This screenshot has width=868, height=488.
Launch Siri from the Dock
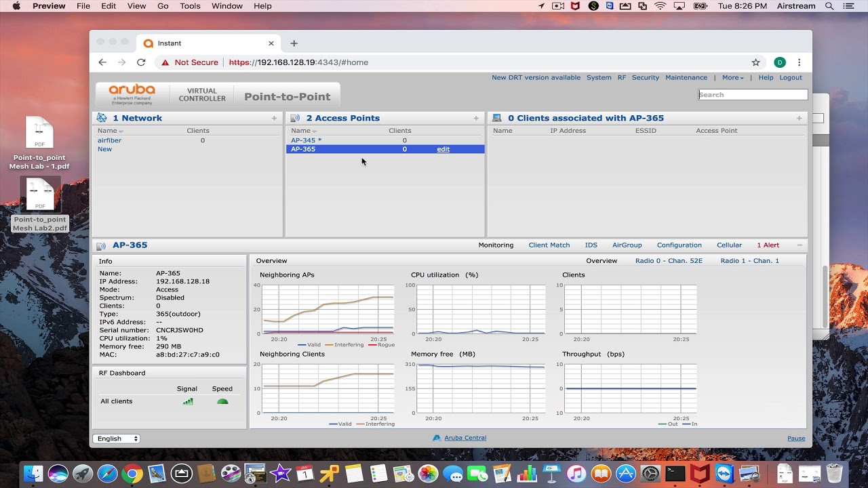coord(58,473)
